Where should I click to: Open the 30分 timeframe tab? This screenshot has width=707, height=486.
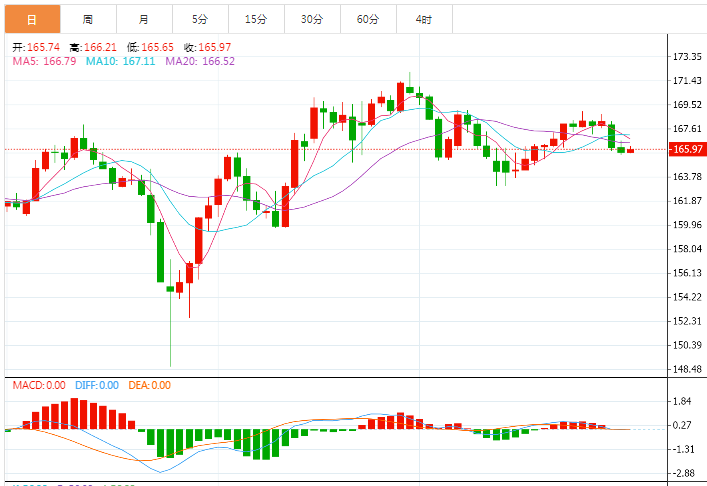point(312,19)
